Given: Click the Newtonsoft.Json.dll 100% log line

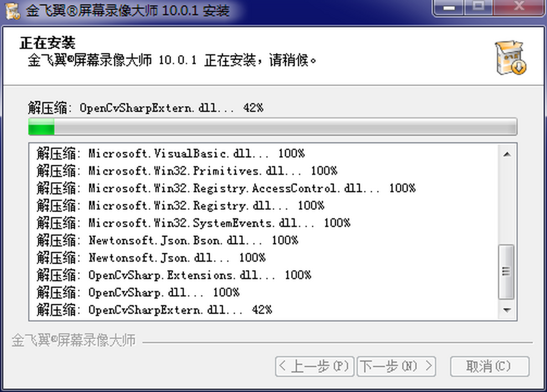Looking at the screenshot, I should coord(151,258).
